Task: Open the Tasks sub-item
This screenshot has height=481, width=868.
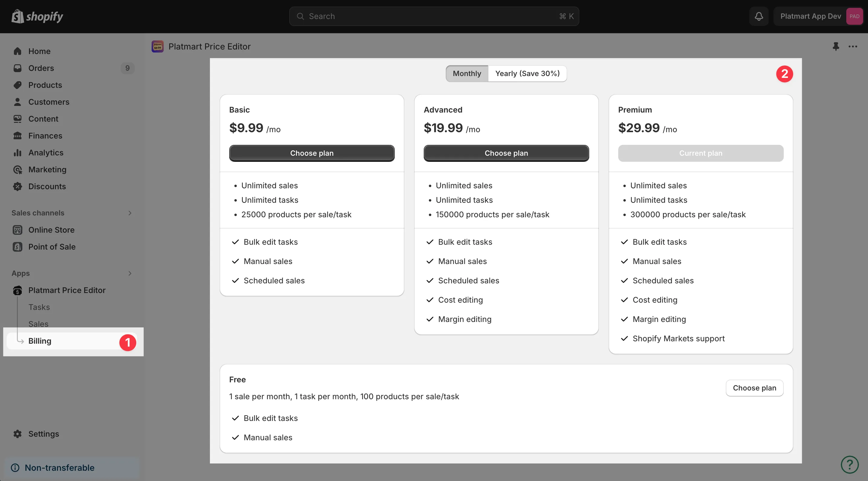Action: pos(39,307)
